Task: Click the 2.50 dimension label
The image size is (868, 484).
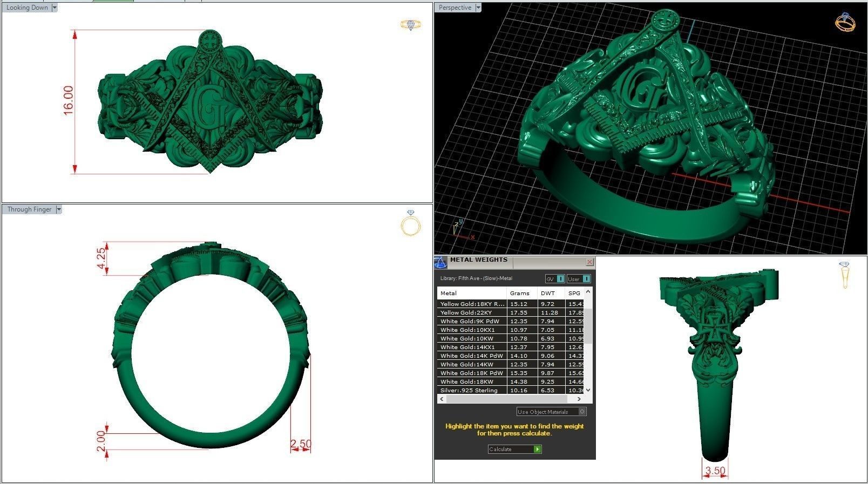Action: pos(301,444)
